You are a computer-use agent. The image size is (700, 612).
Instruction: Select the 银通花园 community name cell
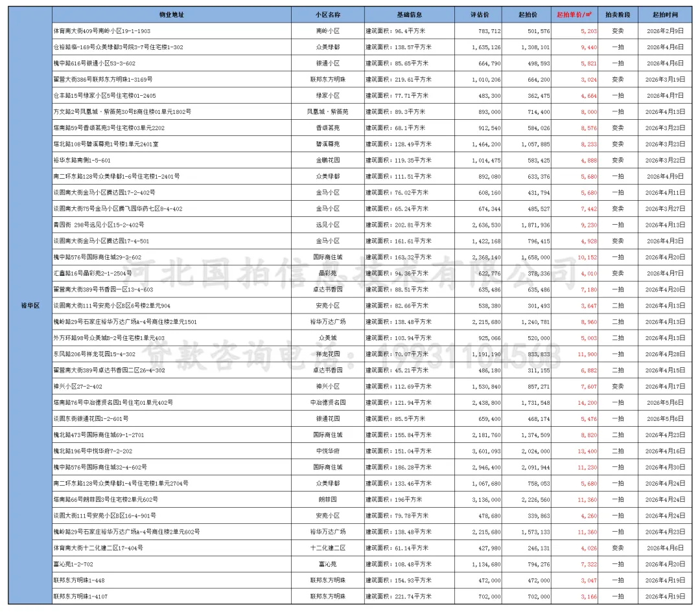pos(328,419)
